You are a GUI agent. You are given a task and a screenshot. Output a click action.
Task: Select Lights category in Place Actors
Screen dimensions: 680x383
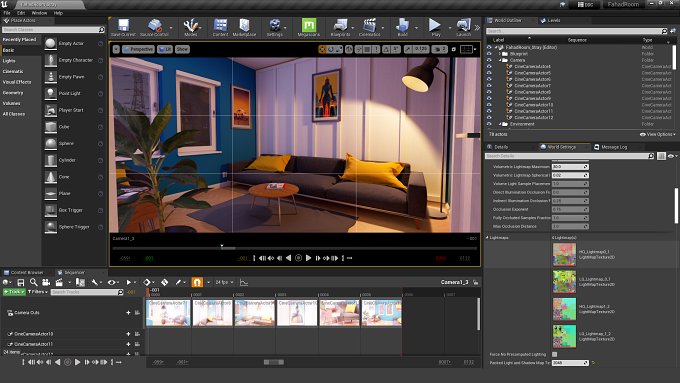pyautogui.click(x=9, y=61)
